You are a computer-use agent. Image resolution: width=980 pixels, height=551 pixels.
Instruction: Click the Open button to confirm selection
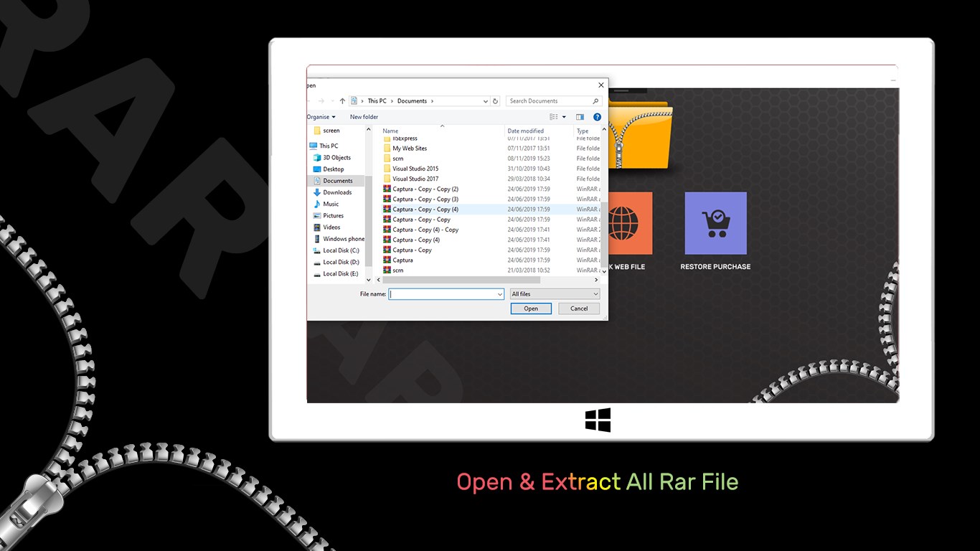(531, 308)
